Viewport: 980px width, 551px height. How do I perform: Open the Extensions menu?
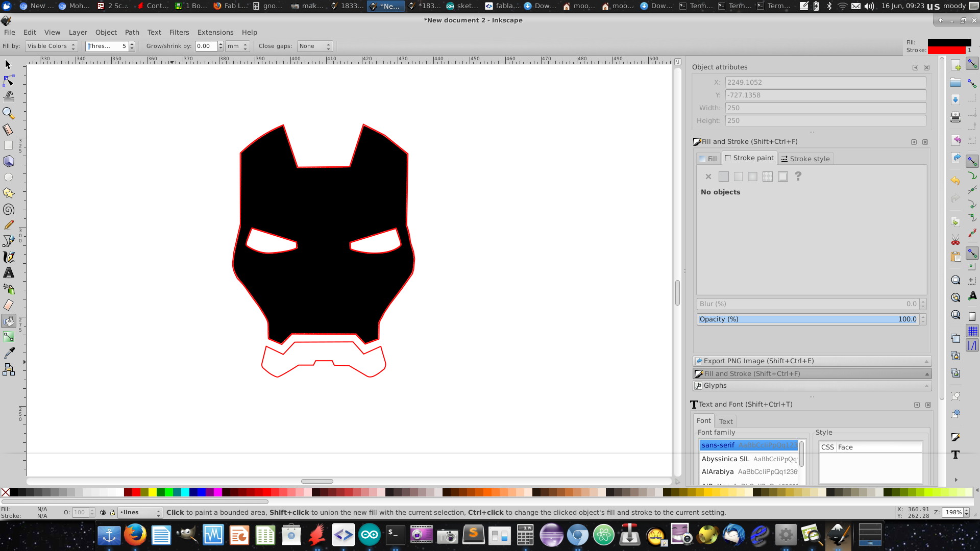[215, 32]
